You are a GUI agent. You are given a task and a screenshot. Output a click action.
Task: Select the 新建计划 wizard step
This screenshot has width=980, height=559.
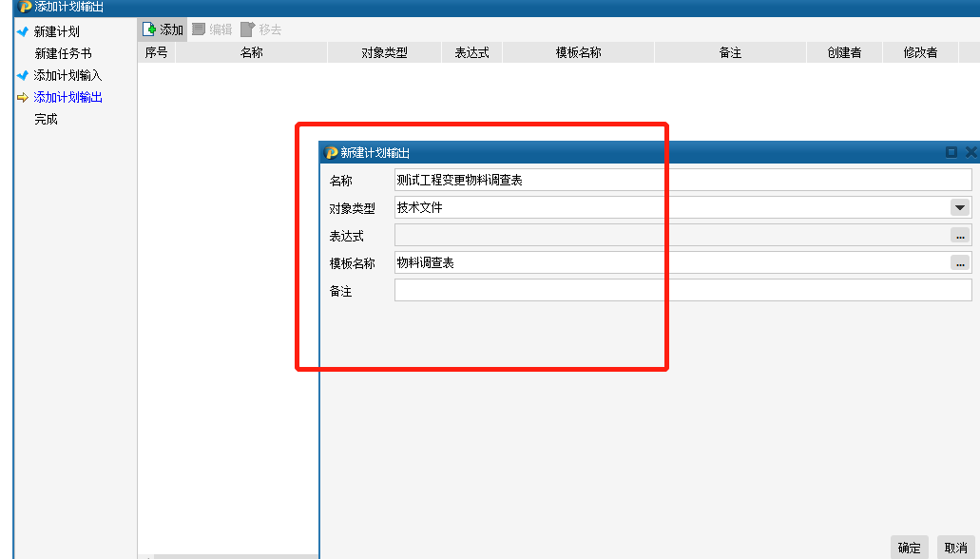pos(56,31)
